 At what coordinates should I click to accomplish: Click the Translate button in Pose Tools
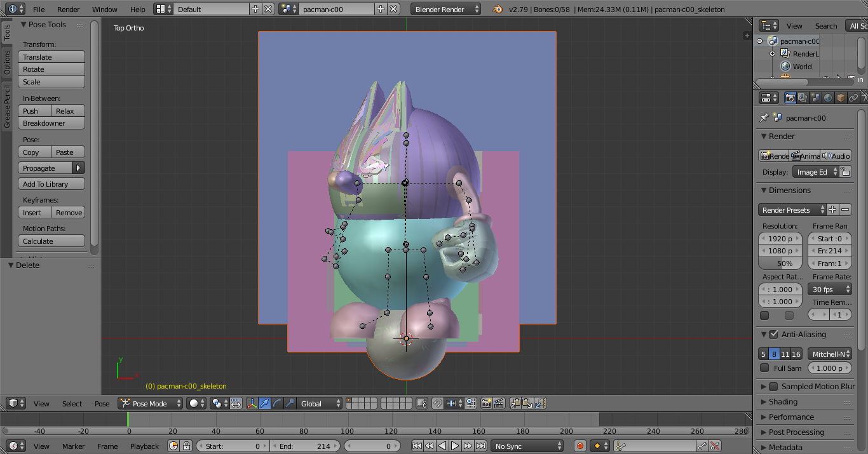point(51,57)
